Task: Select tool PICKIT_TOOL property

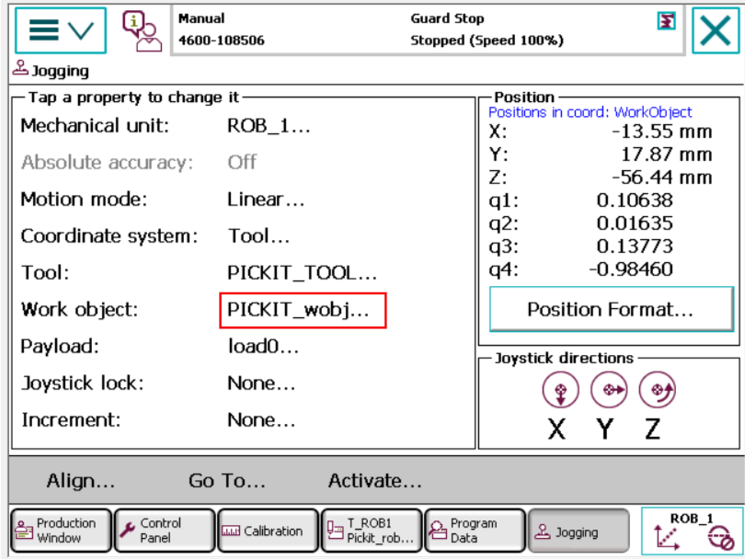Action: tap(302, 273)
